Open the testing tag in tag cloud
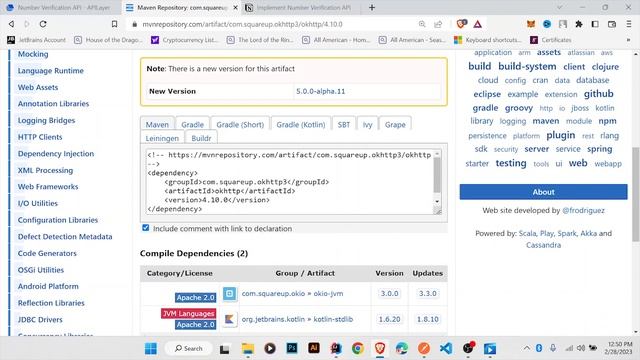 tap(511, 163)
